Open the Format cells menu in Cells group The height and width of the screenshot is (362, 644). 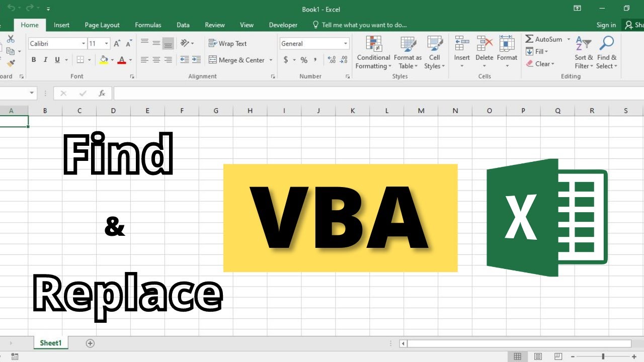pos(507,52)
